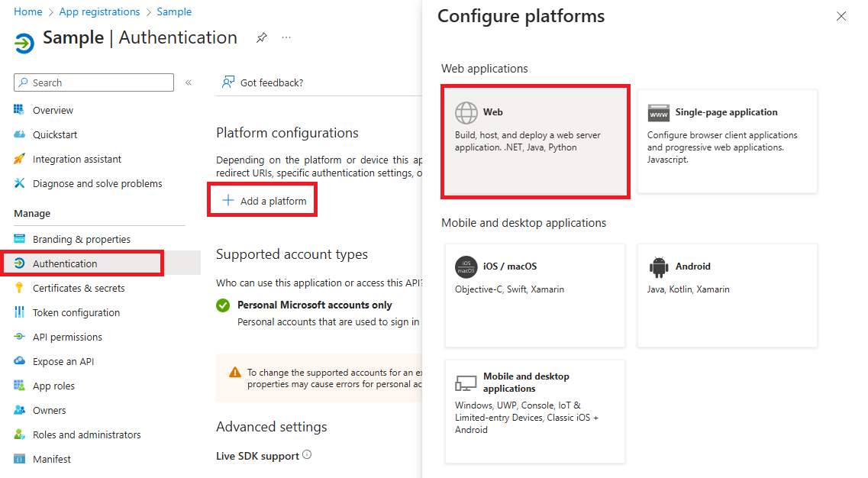
Task: Click the Android robot icon
Action: click(659, 267)
